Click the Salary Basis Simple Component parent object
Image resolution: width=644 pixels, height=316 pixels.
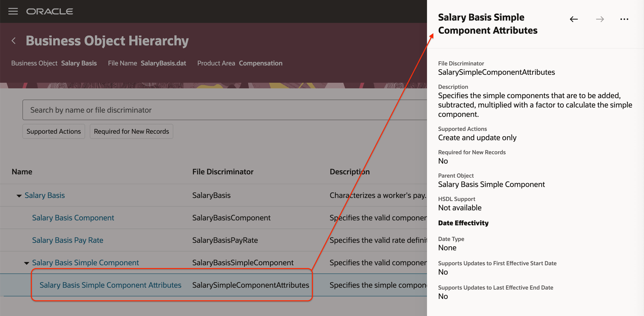[85, 262]
